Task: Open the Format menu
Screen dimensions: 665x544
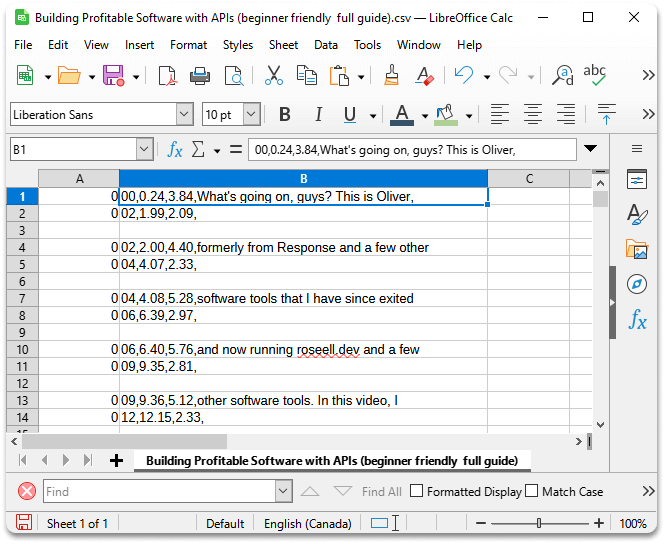Action: pyautogui.click(x=188, y=45)
